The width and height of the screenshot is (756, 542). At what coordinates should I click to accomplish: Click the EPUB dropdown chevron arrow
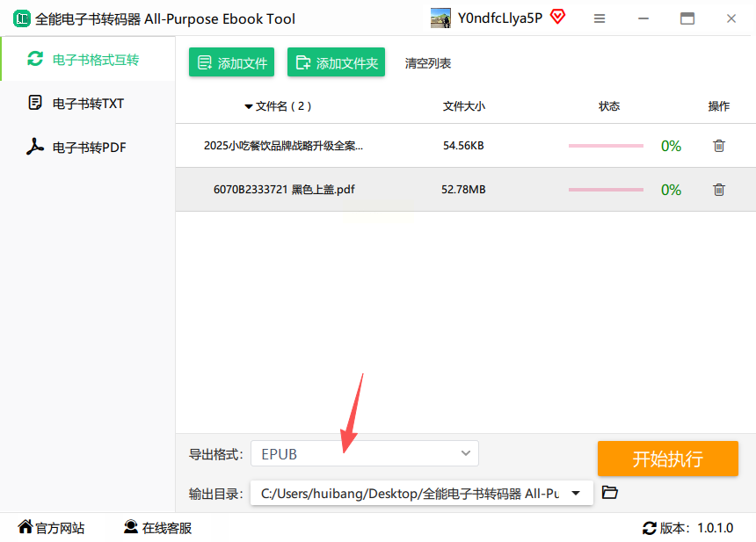[x=465, y=453]
